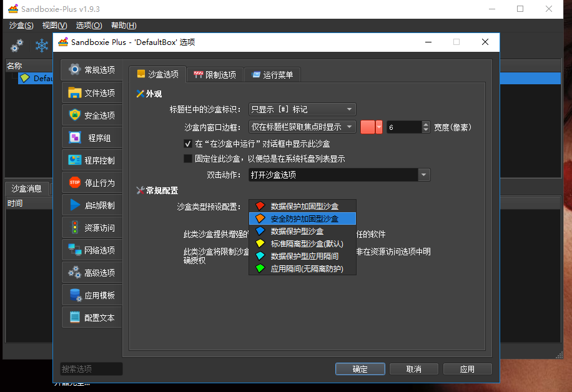Enable 固定住此沙盒 tray list checkbox
The image size is (572, 392).
188,159
